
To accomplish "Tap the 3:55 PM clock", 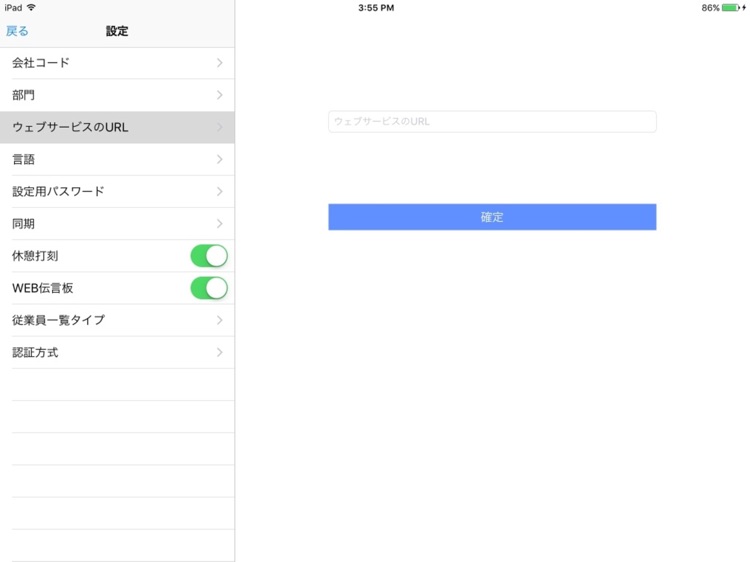I will 376,8.
